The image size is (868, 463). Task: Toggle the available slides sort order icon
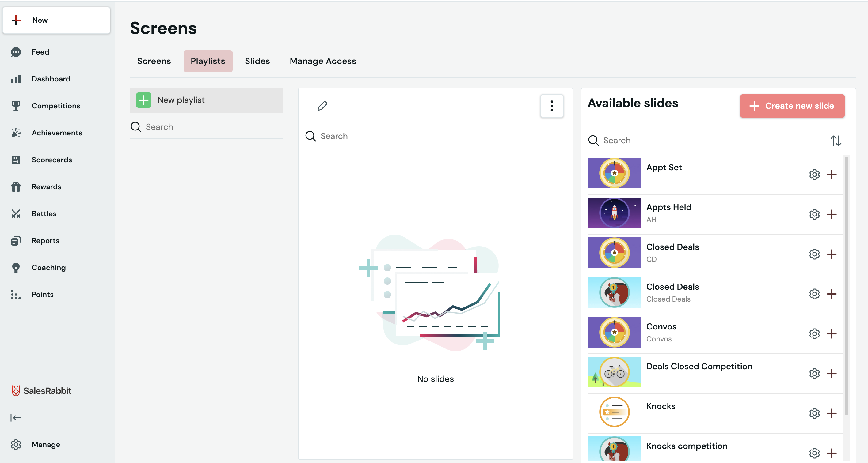click(836, 141)
